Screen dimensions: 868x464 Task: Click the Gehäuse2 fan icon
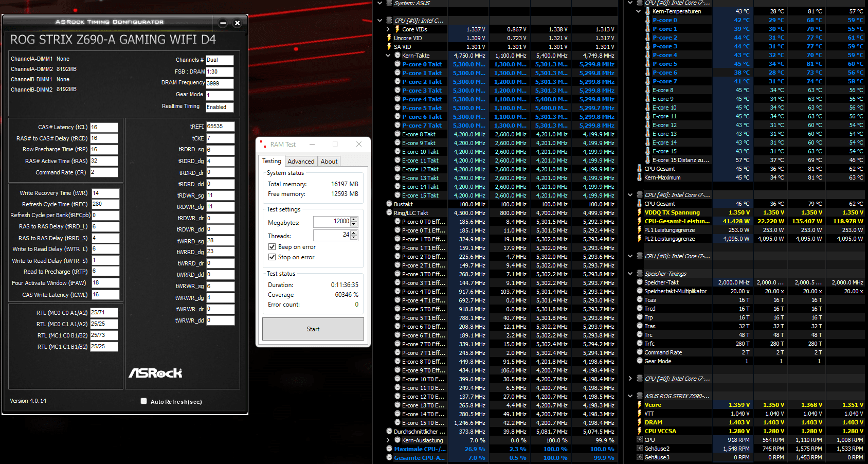coord(640,449)
